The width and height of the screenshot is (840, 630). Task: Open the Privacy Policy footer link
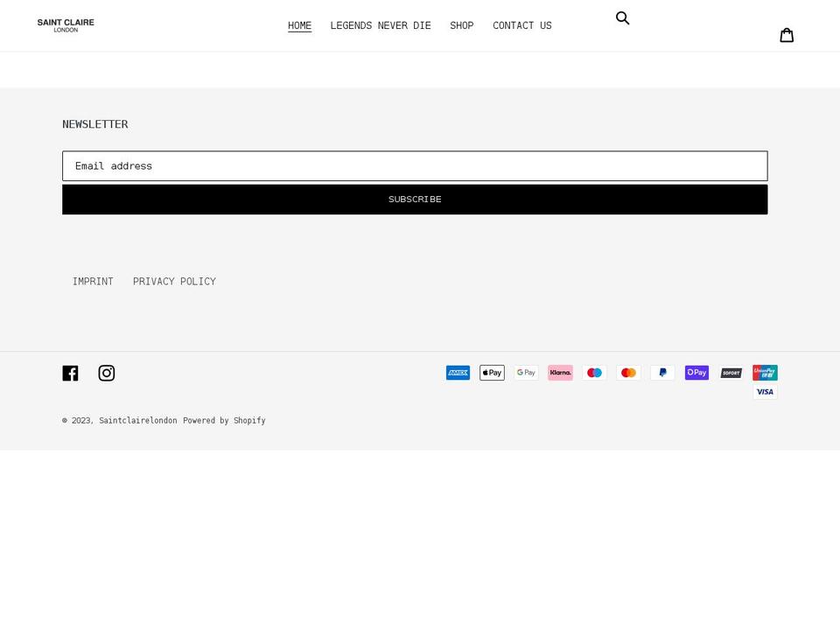pos(175,282)
